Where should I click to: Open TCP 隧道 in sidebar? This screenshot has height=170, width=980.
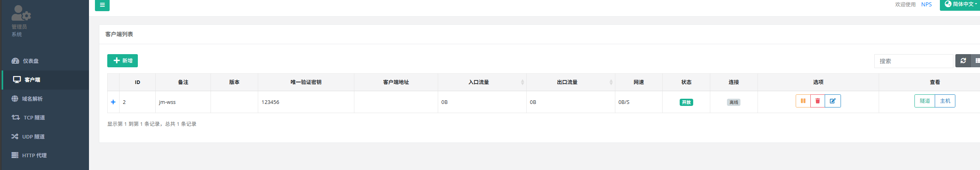34,117
